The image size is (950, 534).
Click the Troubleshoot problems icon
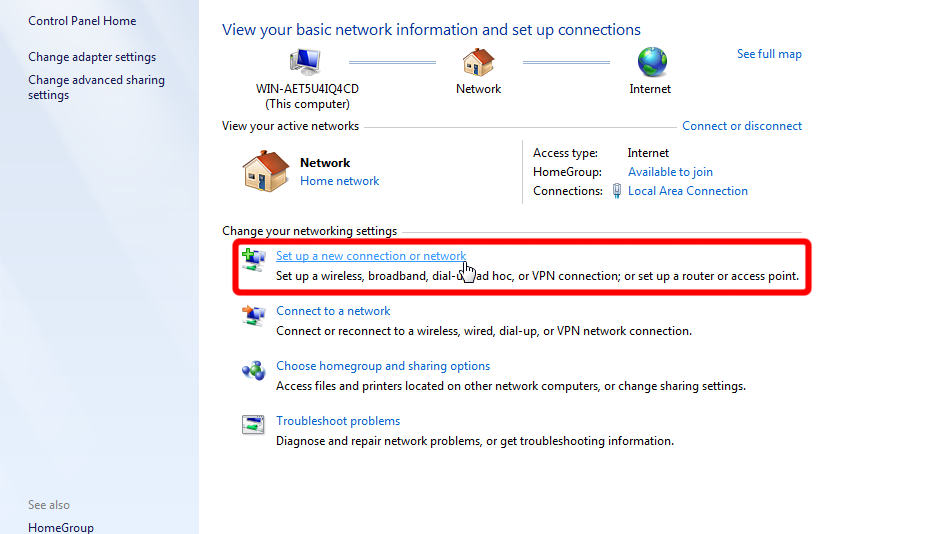(253, 425)
